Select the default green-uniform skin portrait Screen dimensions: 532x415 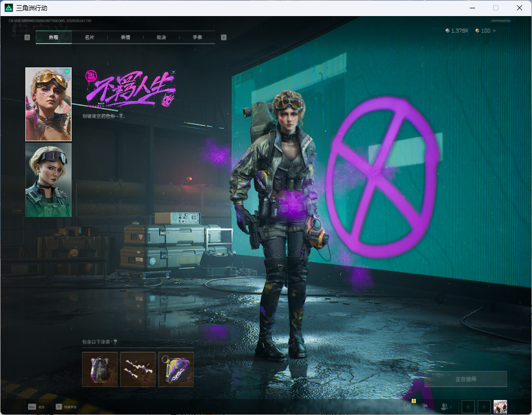(49, 180)
